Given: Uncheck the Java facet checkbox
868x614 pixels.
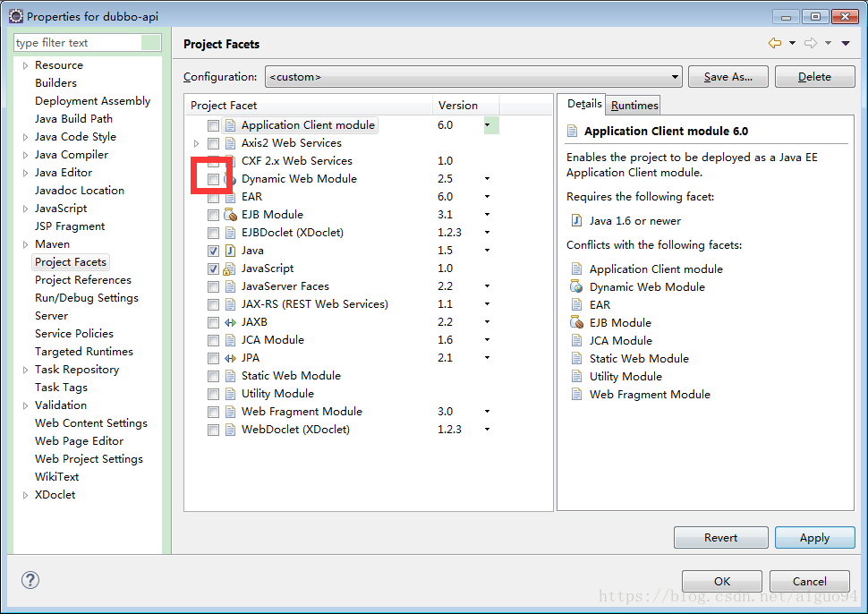Looking at the screenshot, I should [x=213, y=251].
